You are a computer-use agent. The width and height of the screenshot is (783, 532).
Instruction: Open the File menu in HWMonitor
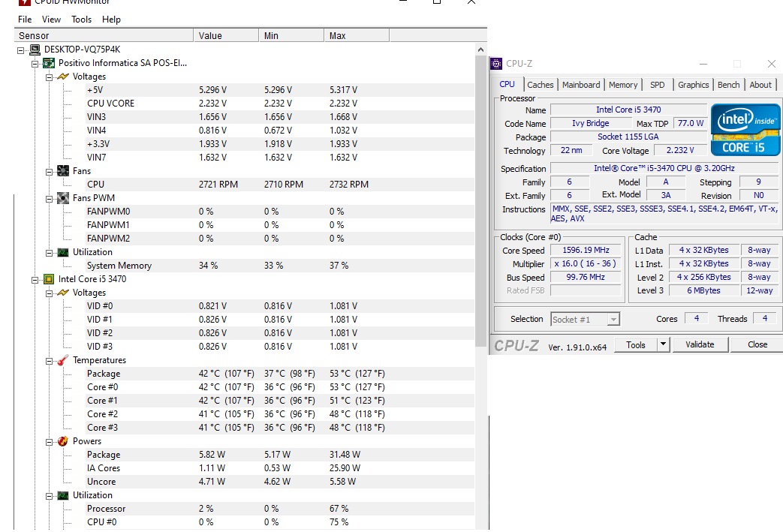pos(25,20)
